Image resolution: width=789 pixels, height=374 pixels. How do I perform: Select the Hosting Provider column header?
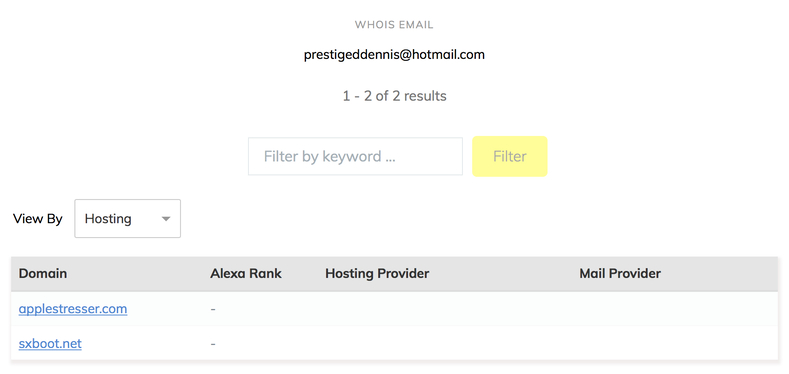(x=377, y=273)
